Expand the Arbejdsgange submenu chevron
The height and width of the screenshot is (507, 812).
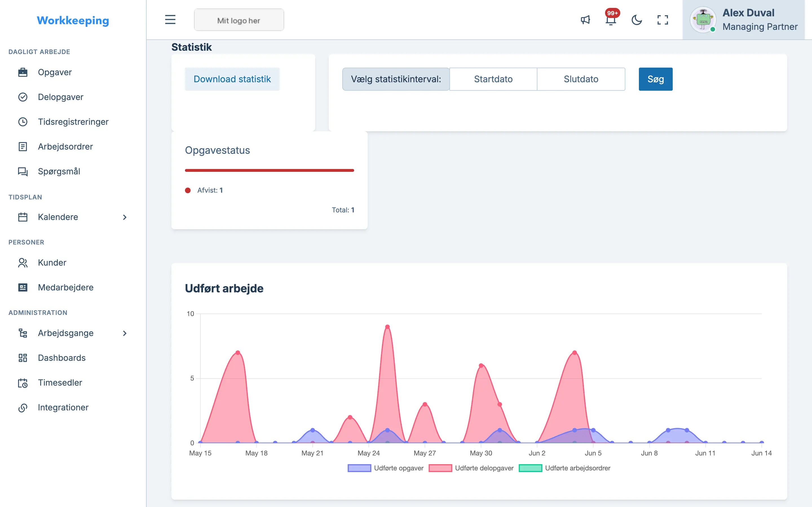pyautogui.click(x=125, y=333)
